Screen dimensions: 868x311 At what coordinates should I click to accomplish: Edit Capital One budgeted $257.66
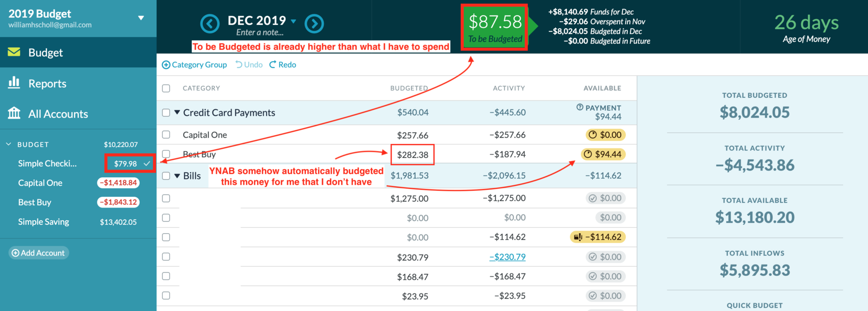point(412,135)
